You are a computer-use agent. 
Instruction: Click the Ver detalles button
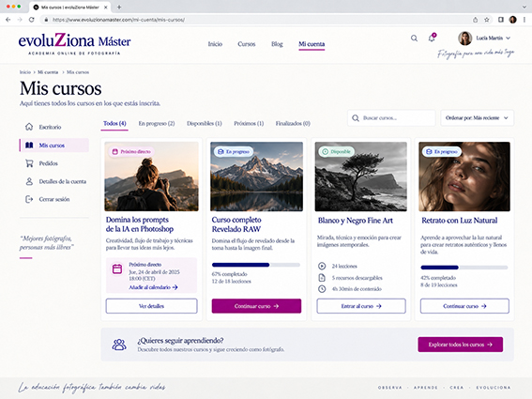point(151,306)
